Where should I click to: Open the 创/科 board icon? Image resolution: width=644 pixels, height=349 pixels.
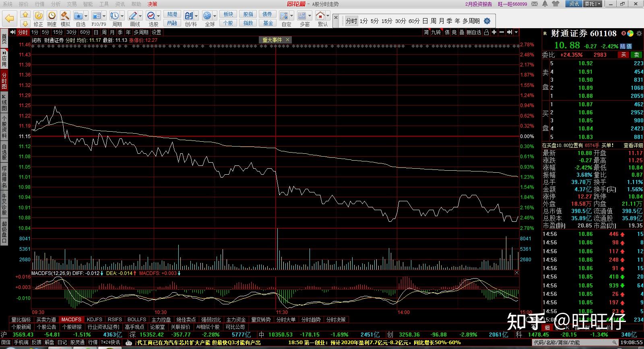pyautogui.click(x=189, y=16)
